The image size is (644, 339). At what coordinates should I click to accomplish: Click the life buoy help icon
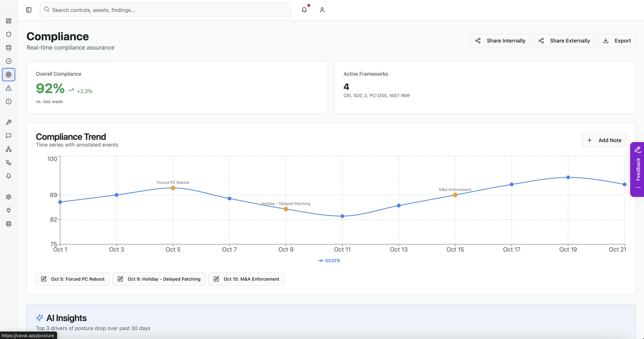9,224
